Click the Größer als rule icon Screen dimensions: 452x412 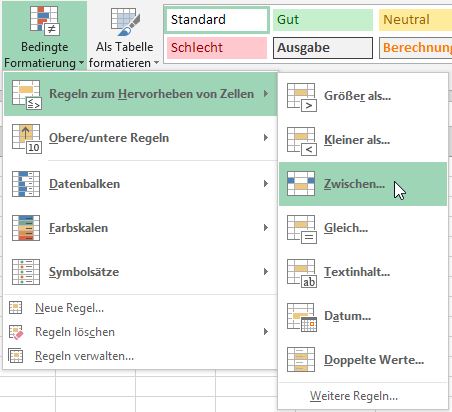tap(302, 97)
